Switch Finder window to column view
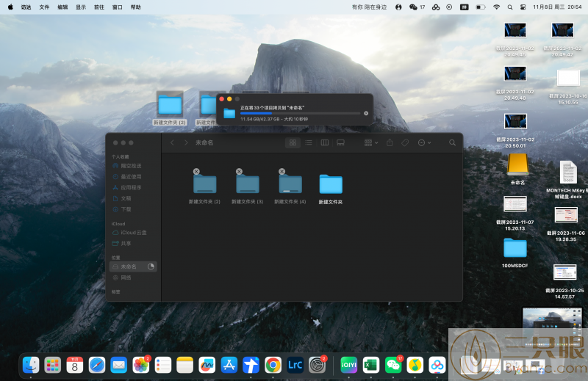588x381 pixels. 325,142
